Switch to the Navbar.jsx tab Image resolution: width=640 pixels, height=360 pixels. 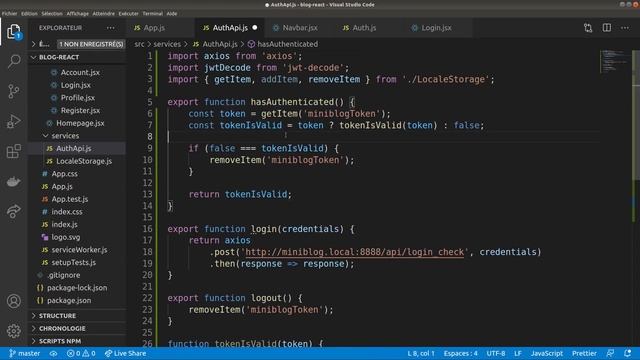pos(300,28)
